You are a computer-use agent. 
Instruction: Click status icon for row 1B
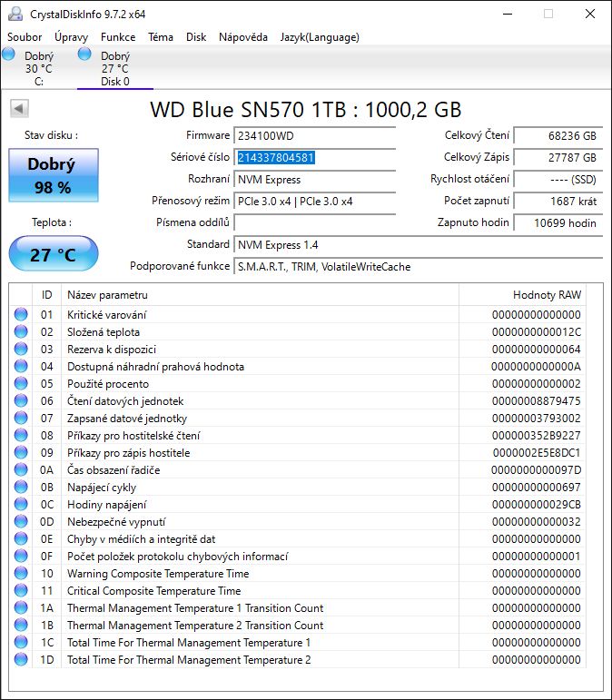21,625
